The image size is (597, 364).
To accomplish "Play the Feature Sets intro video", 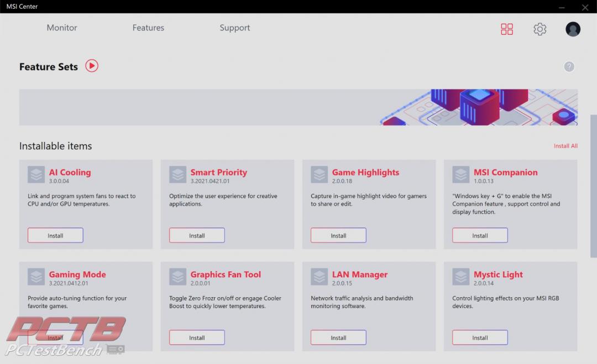I will point(92,66).
